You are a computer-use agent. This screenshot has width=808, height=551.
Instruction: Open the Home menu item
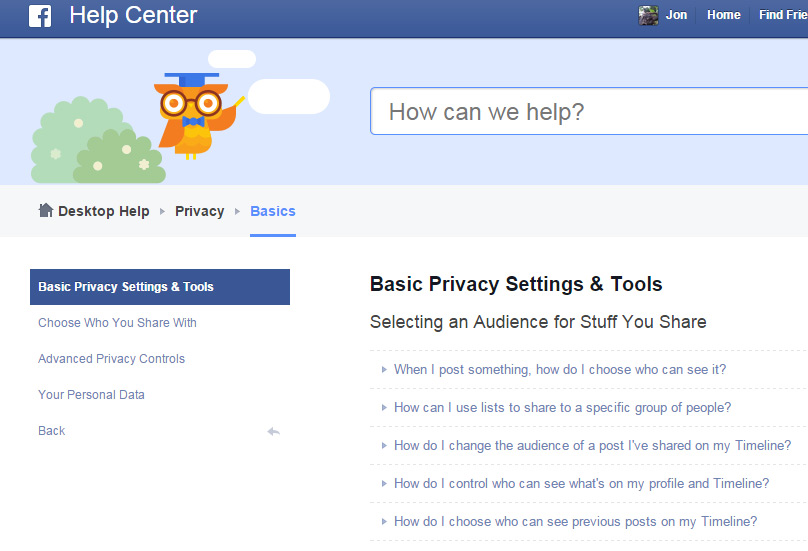tap(723, 15)
